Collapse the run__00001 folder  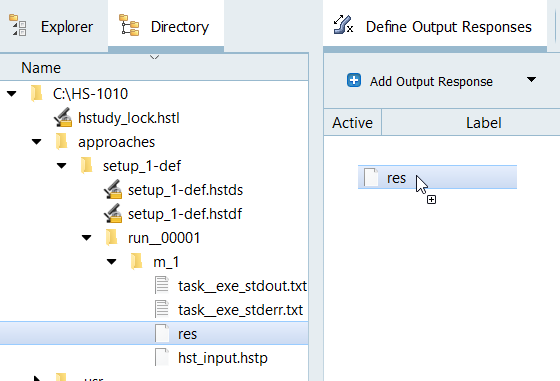point(86,237)
